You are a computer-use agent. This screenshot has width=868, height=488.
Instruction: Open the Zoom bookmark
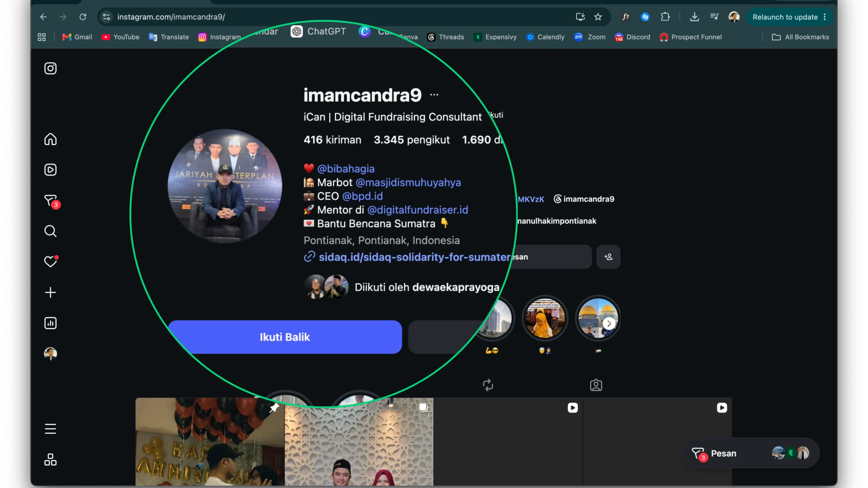(590, 37)
